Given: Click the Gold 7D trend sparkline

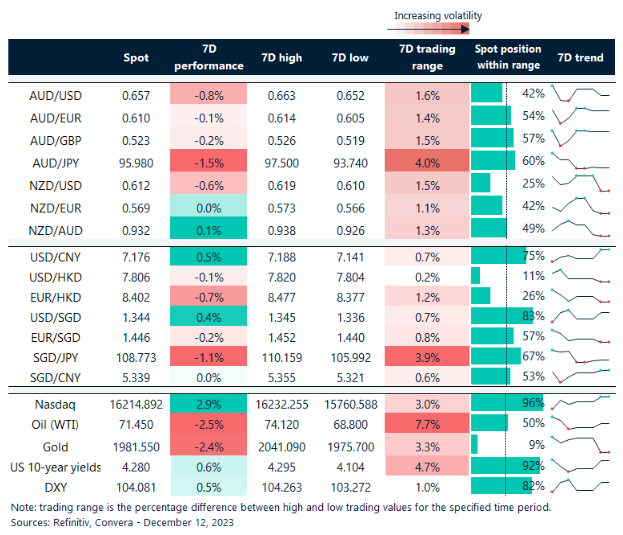Looking at the screenshot, I should pyautogui.click(x=580, y=444).
